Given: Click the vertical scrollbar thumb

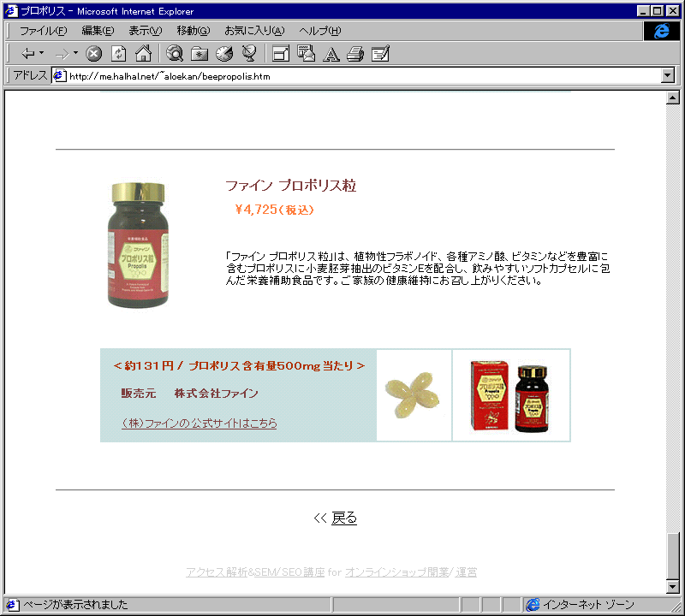Looking at the screenshot, I should [x=673, y=556].
